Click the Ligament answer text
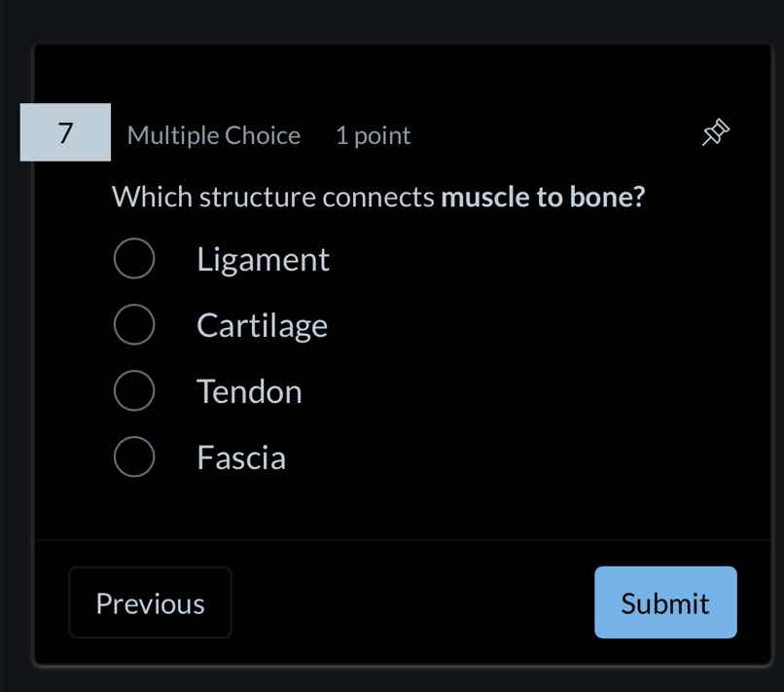This screenshot has height=692, width=784. coord(263,258)
